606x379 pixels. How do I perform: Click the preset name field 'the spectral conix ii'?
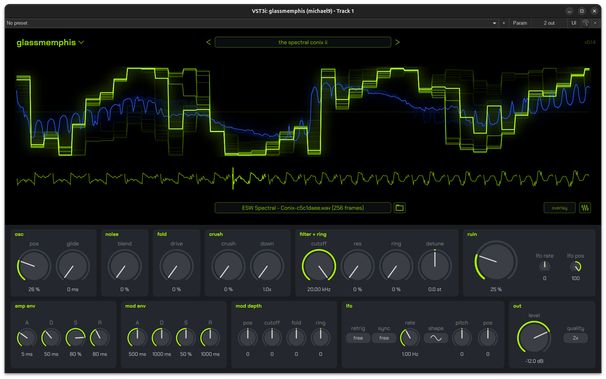pos(303,42)
